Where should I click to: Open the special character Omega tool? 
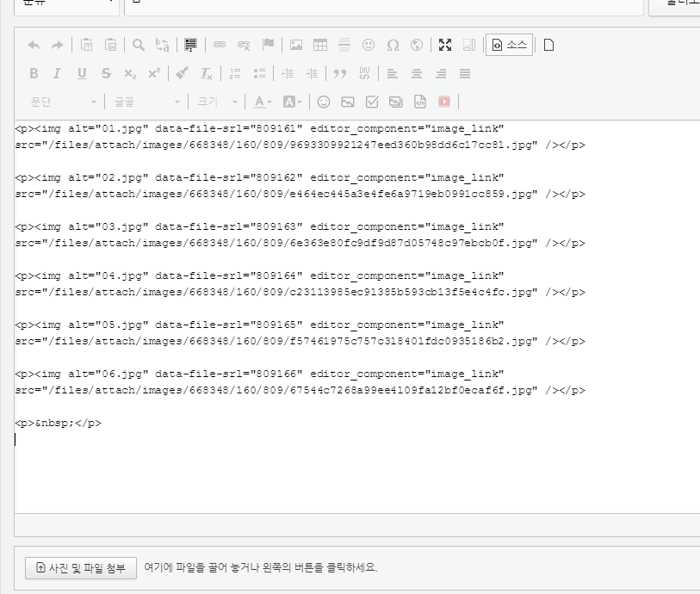393,45
